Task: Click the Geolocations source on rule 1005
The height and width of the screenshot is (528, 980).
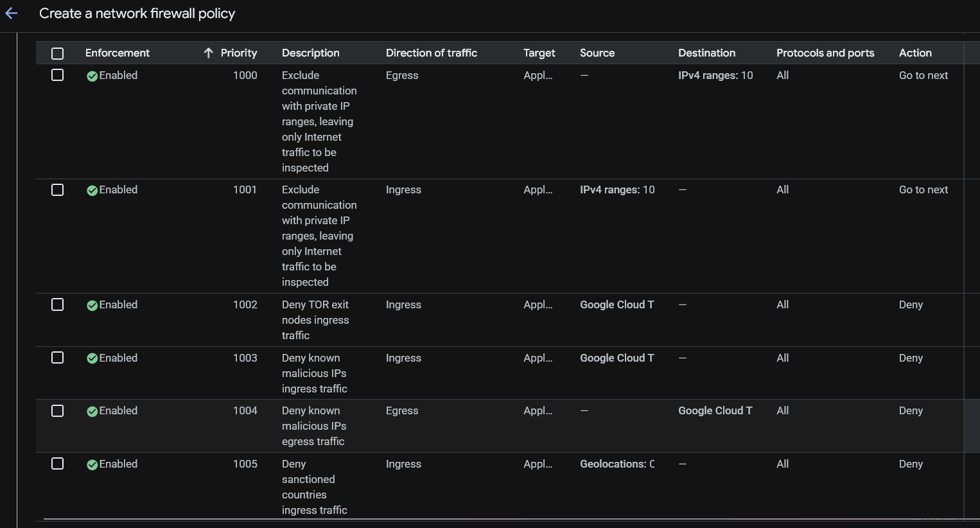Action: click(617, 464)
